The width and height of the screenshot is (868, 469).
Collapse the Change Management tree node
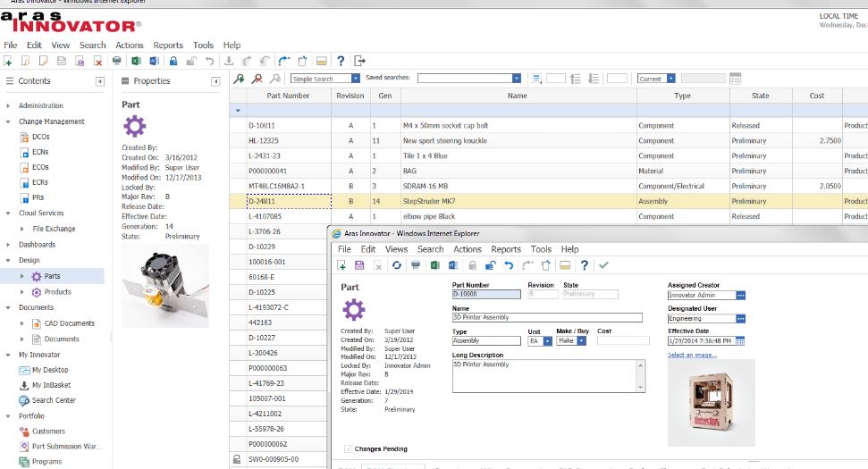(8, 121)
